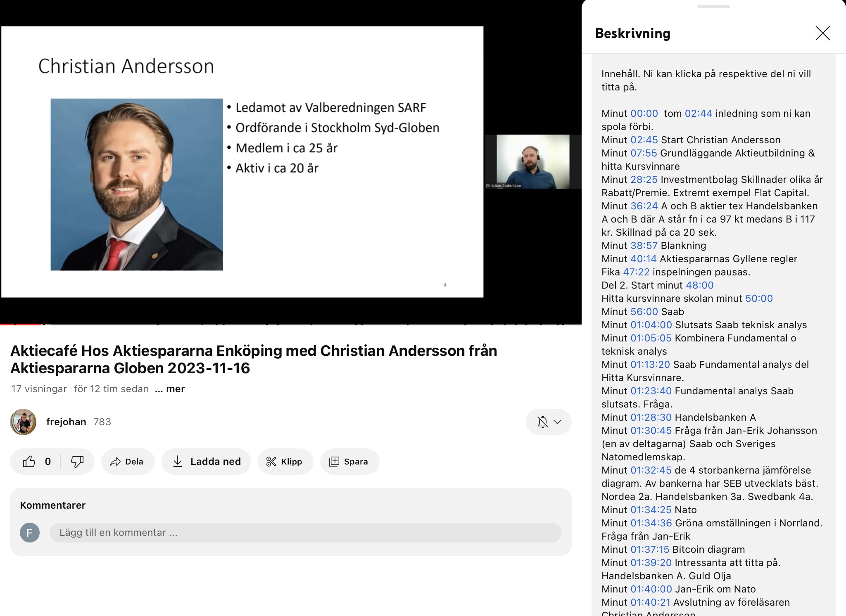The height and width of the screenshot is (616, 846).
Task: Click the thumbs up like icon
Action: [x=29, y=461]
